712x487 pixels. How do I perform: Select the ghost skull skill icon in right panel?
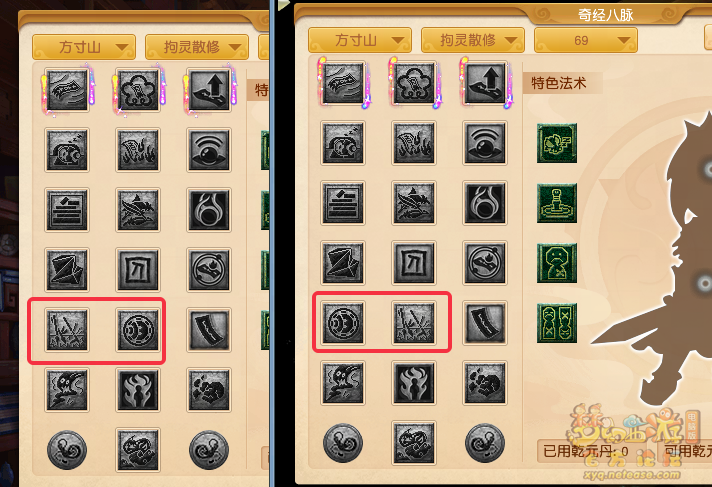[x=343, y=383]
